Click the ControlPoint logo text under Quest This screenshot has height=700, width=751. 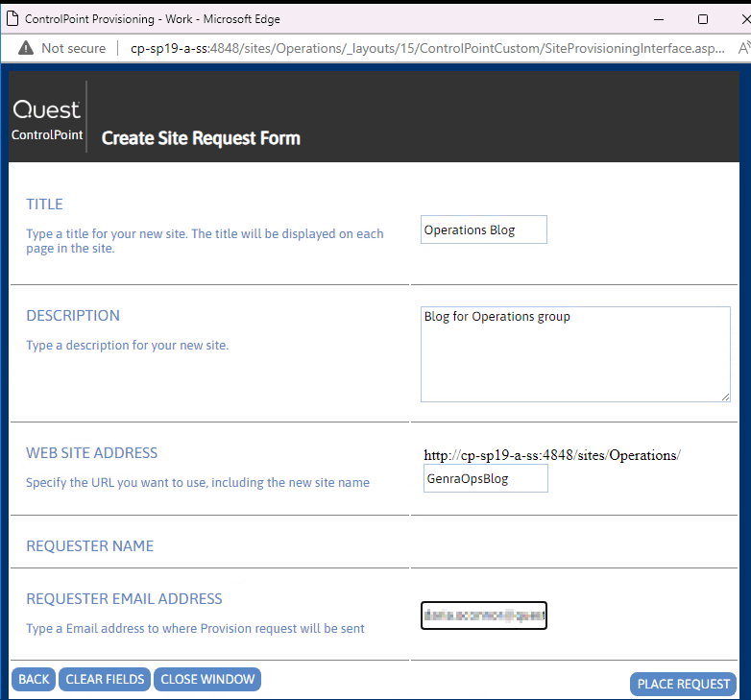[47, 135]
